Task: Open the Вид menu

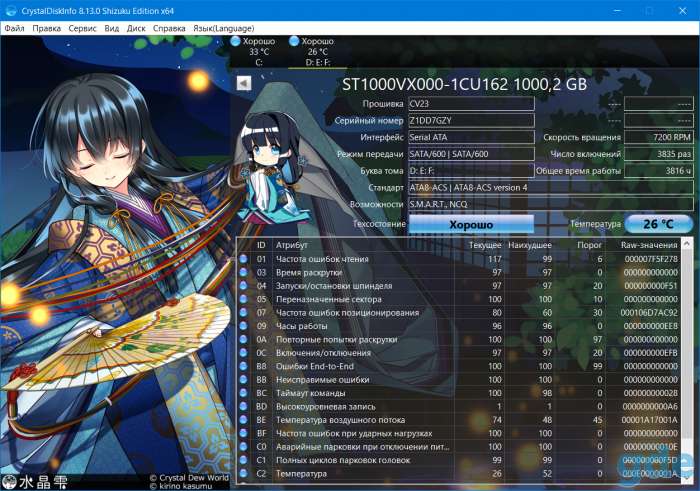Action: [x=112, y=28]
